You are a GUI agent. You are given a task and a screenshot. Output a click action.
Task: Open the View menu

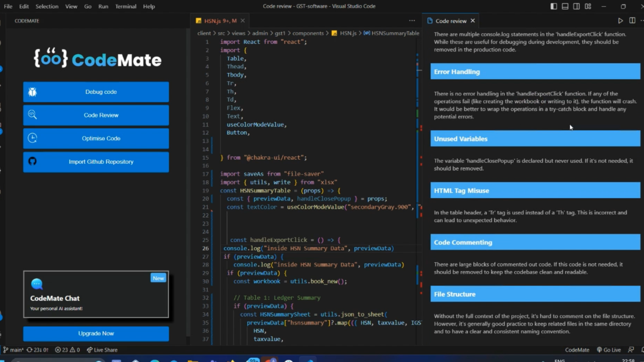[x=71, y=6]
